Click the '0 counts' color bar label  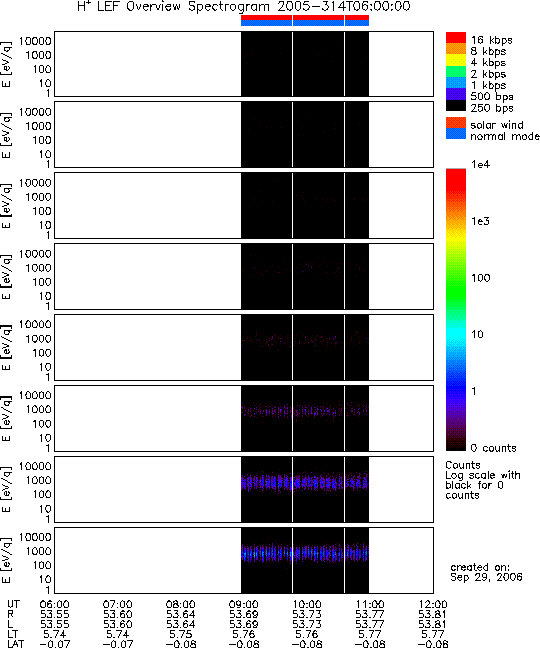click(x=493, y=448)
